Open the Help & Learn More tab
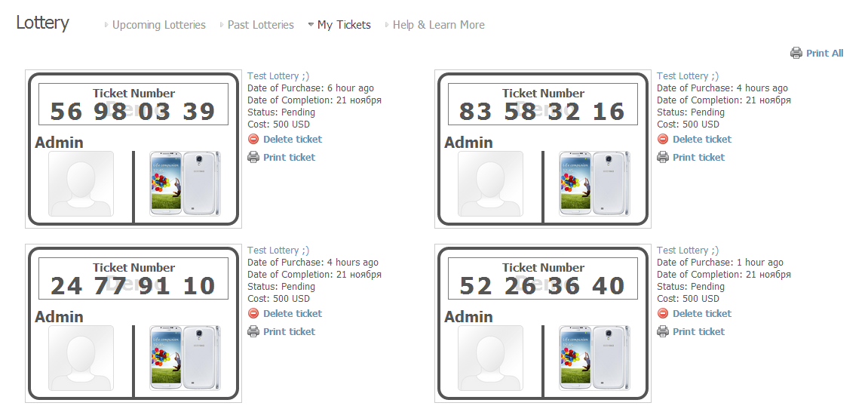This screenshot has height=409, width=868. coord(438,25)
